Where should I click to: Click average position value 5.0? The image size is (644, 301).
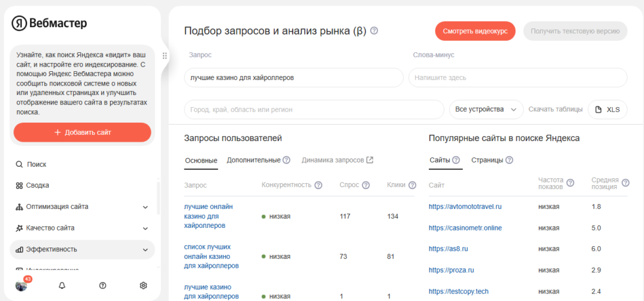(x=596, y=228)
